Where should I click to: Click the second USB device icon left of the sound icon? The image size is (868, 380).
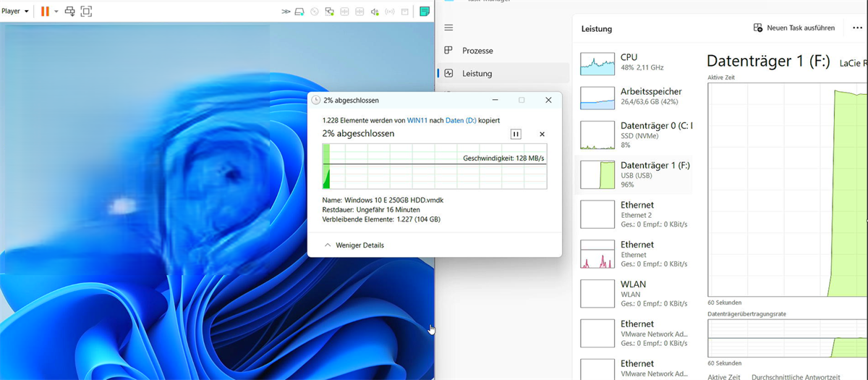(x=359, y=12)
